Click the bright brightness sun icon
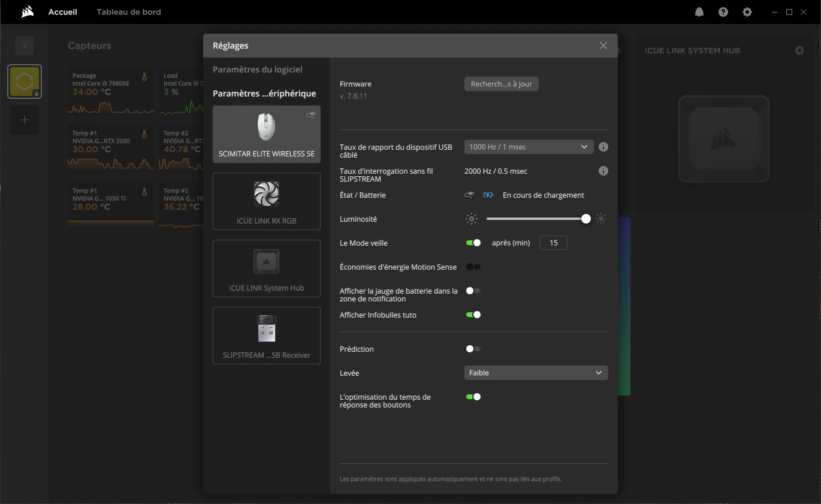Image resolution: width=821 pixels, height=504 pixels. point(601,219)
